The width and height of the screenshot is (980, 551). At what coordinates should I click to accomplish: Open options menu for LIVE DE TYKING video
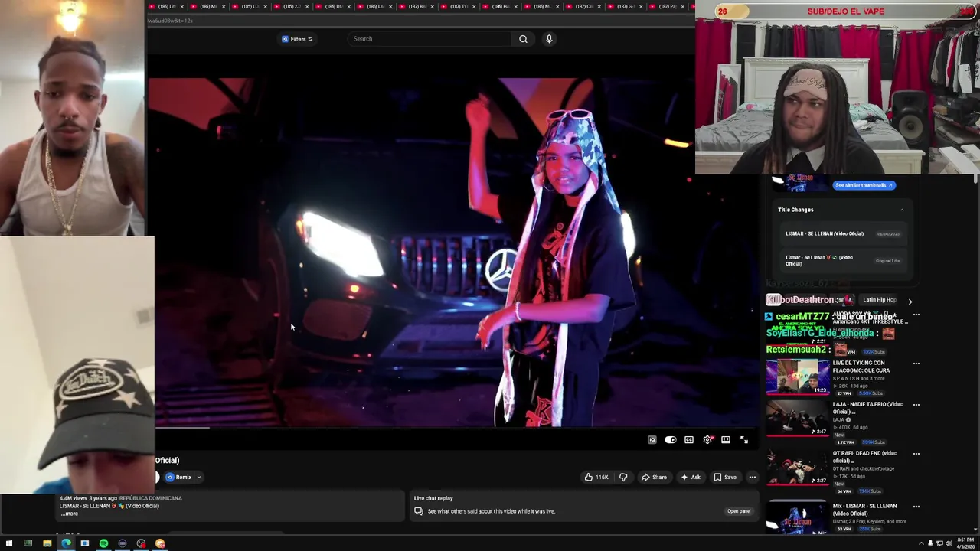[x=916, y=364]
